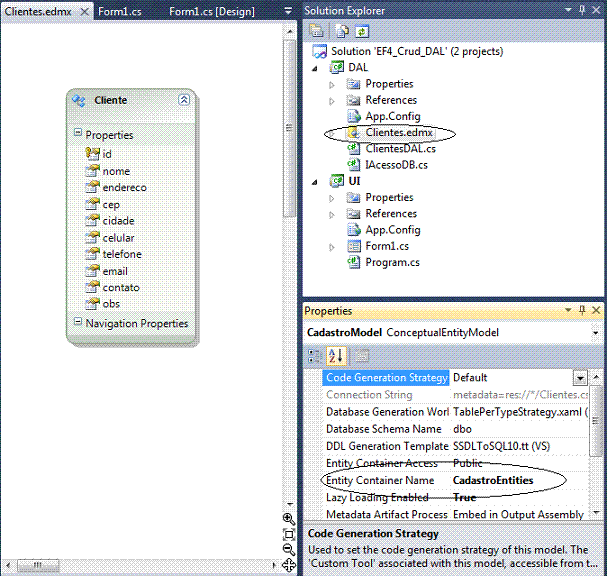Click the Entity Container Name value CadastroEntities
This screenshot has height=576, width=607.
pos(493,480)
